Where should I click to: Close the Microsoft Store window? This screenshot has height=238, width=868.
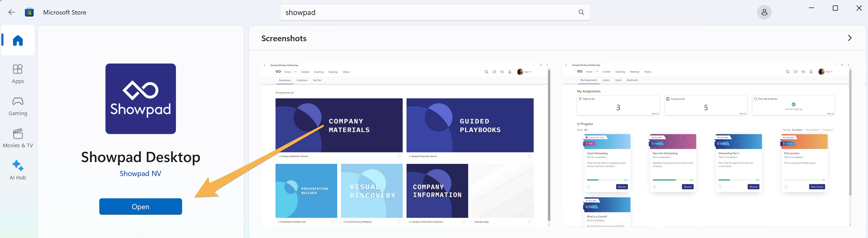tap(859, 8)
